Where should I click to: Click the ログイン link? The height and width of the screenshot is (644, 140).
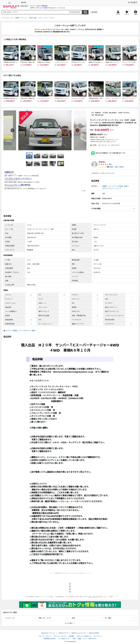pos(33,8)
